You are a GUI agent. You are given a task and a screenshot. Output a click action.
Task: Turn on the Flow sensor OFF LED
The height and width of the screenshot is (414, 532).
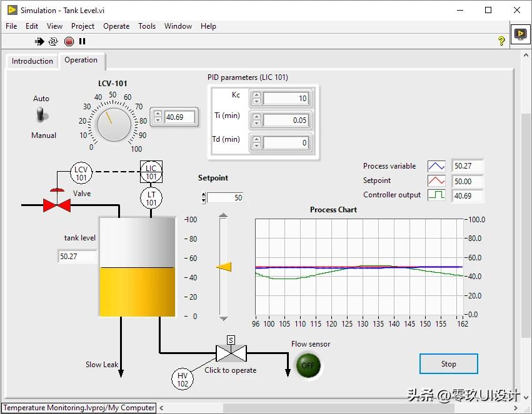[308, 366]
